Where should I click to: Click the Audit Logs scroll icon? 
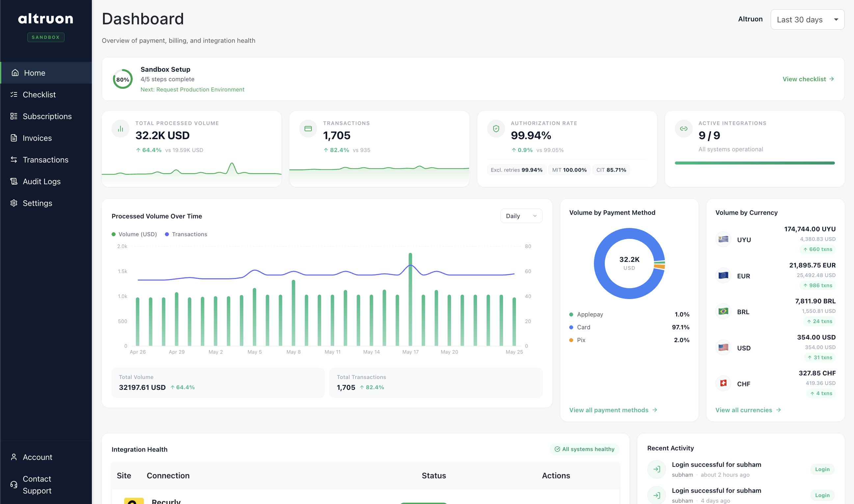14,181
